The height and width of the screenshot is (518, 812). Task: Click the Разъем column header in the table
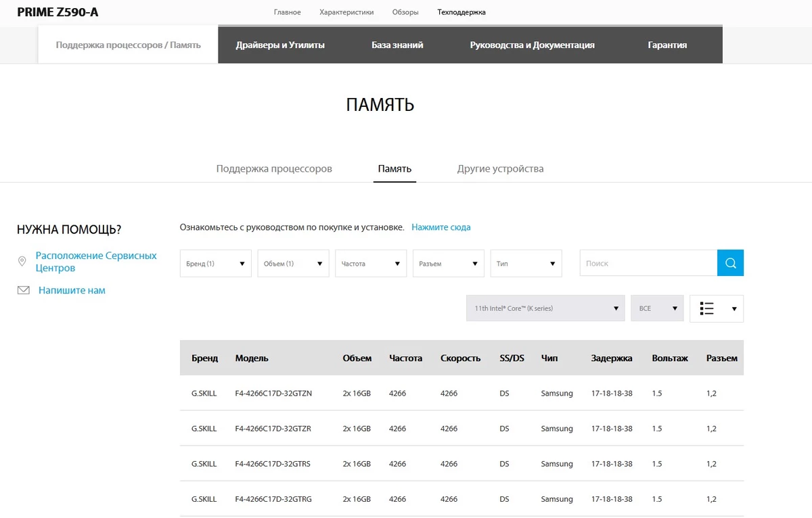(722, 358)
